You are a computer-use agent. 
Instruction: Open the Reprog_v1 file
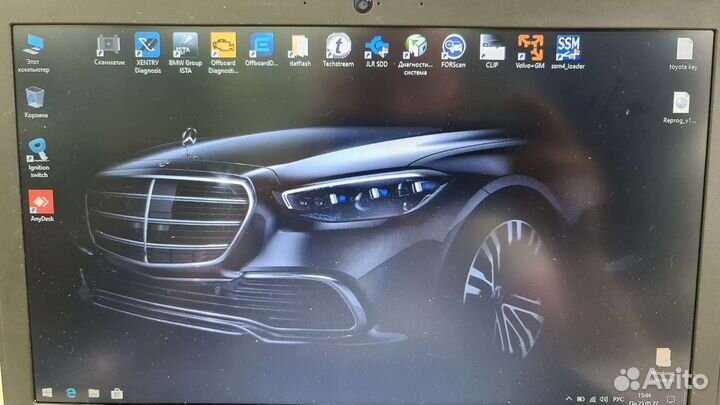pos(682,103)
